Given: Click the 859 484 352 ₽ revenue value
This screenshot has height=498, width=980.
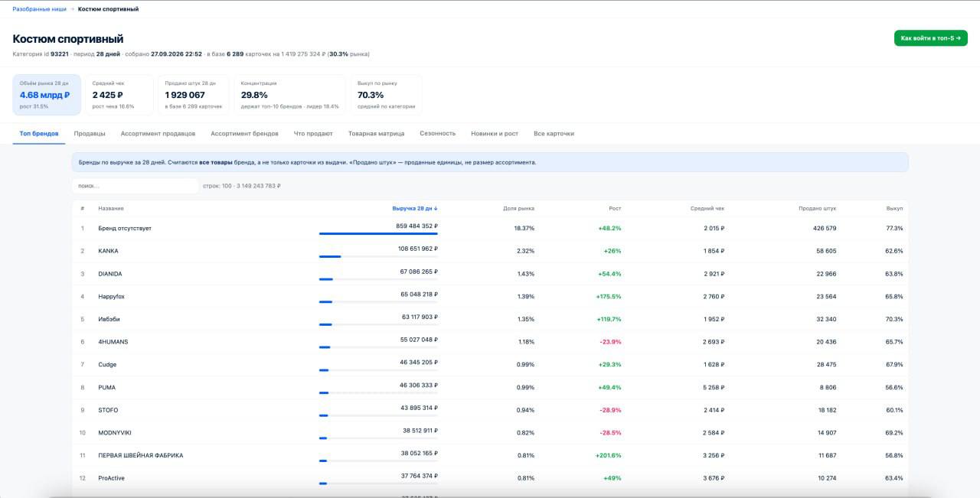Looking at the screenshot, I should click(416, 226).
